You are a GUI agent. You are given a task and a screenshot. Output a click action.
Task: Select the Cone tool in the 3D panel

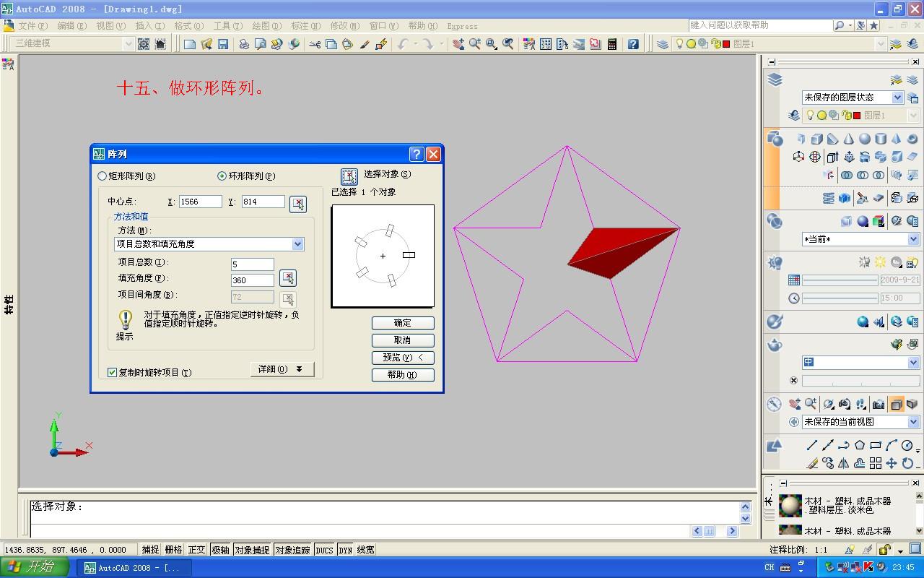849,139
